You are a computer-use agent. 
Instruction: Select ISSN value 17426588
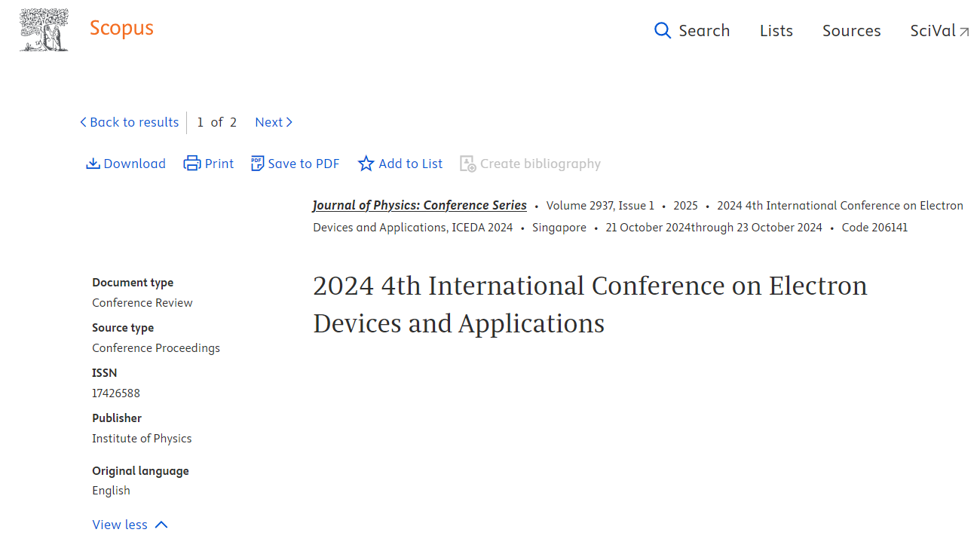(116, 393)
